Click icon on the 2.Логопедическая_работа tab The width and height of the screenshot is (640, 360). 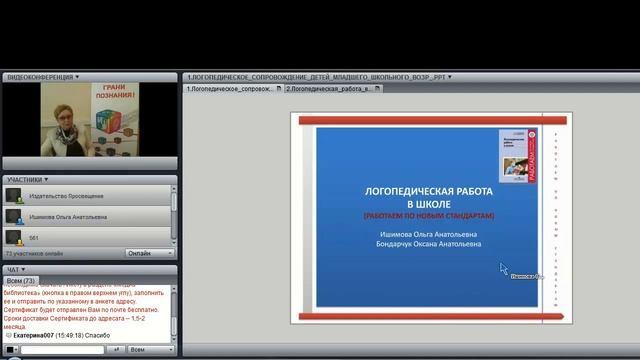coord(378,89)
